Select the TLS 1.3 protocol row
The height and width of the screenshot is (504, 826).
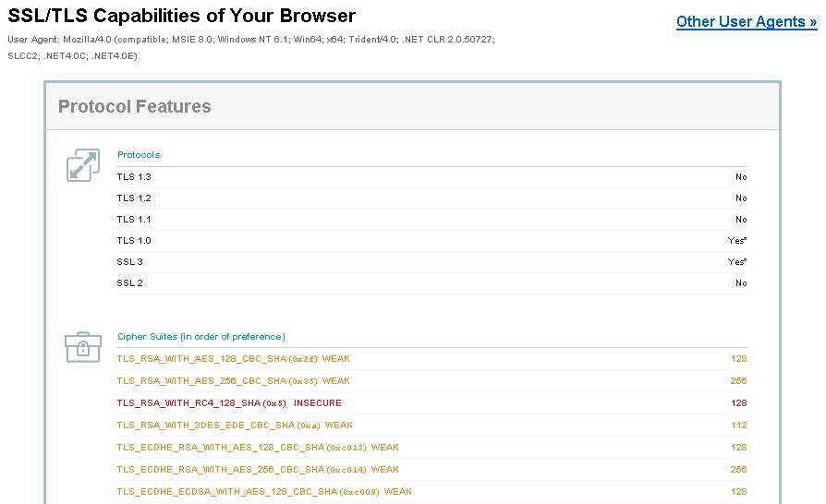(134, 177)
